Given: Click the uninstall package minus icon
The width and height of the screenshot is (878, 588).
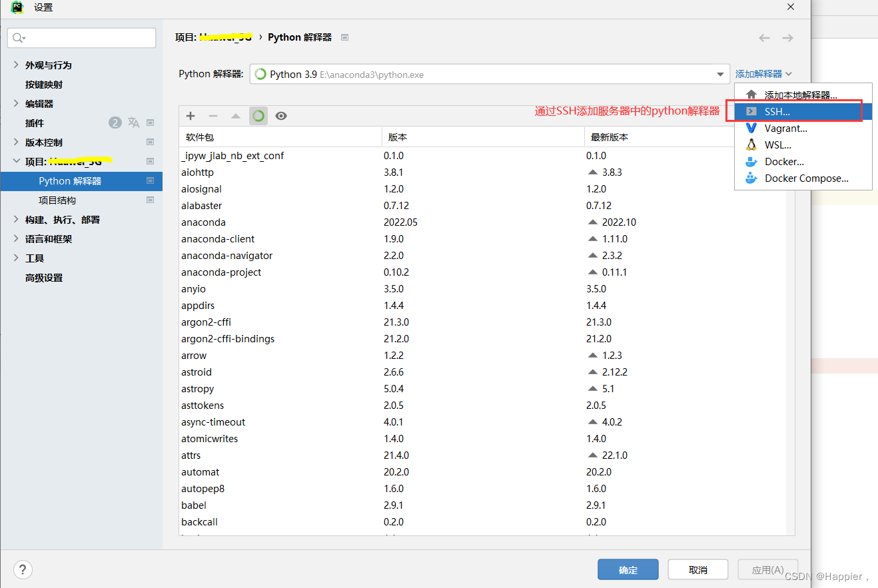Looking at the screenshot, I should 213,116.
